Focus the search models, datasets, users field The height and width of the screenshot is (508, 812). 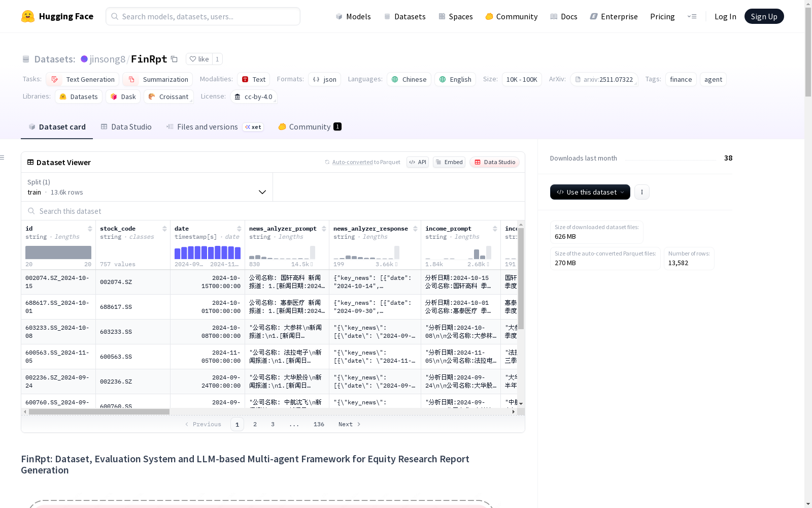pyautogui.click(x=203, y=16)
